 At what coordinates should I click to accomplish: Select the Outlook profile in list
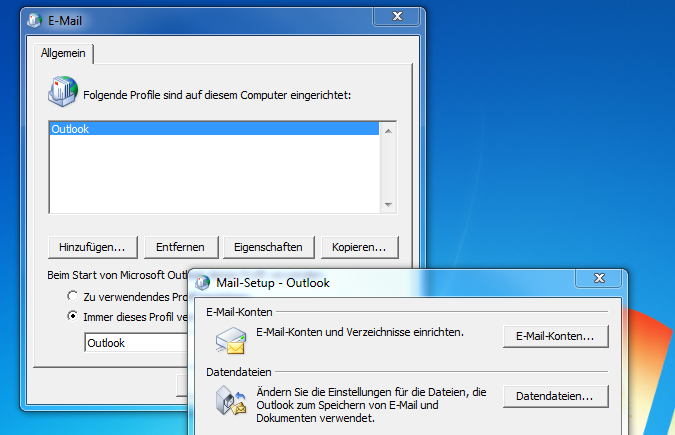pyautogui.click(x=214, y=129)
